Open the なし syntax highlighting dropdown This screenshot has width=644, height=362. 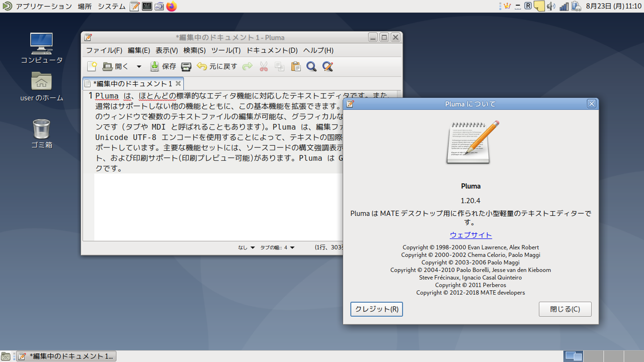(247, 247)
